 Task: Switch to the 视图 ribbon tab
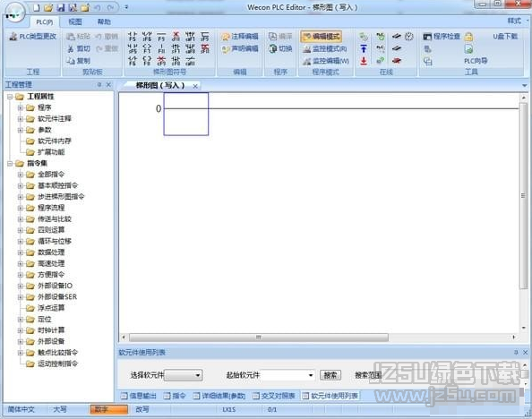[x=75, y=22]
